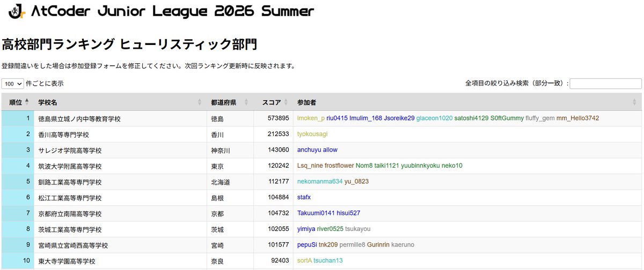Open participant anchuyu profile
Viewport: 644px width, 270px height.
click(309, 150)
